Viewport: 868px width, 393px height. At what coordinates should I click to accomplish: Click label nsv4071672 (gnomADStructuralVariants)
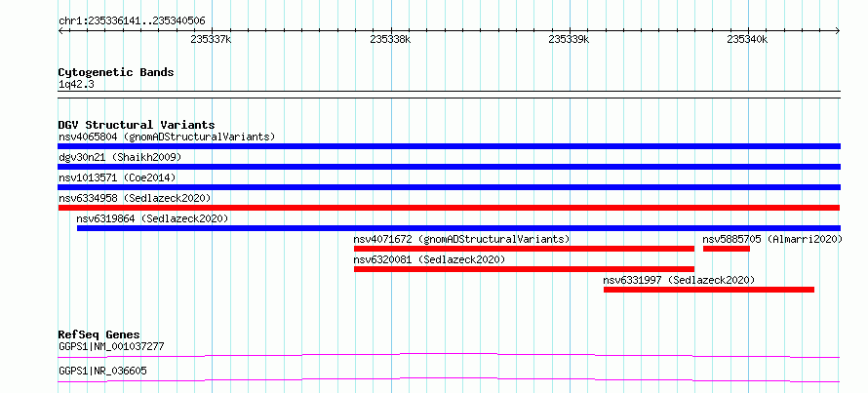tap(461, 239)
